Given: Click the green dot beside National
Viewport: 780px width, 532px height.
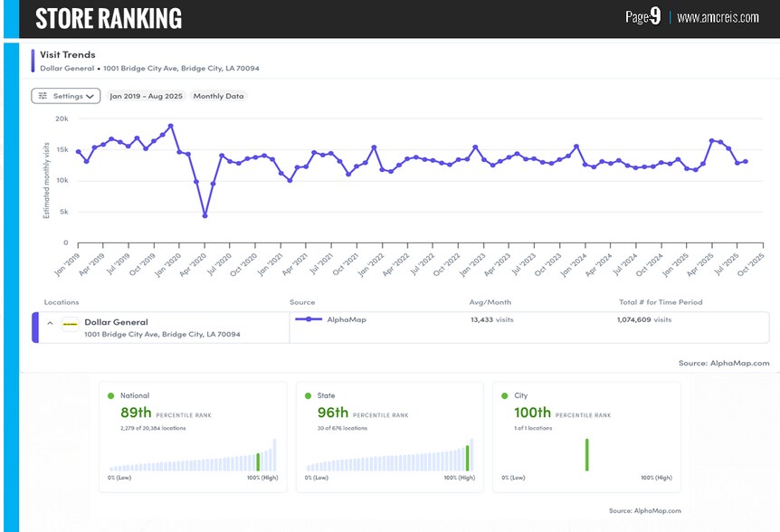Looking at the screenshot, I should pyautogui.click(x=111, y=395).
